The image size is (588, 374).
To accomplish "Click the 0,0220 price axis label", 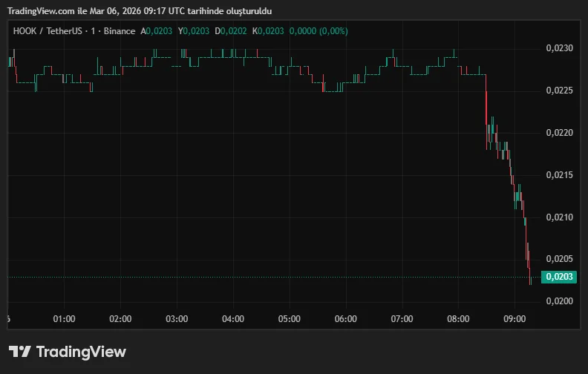I will click(559, 133).
